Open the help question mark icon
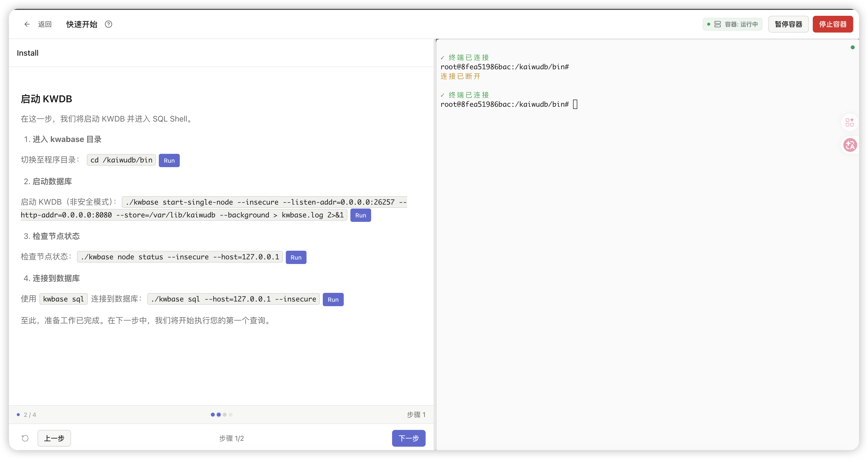Screen dimensions: 868x459 (108, 24)
